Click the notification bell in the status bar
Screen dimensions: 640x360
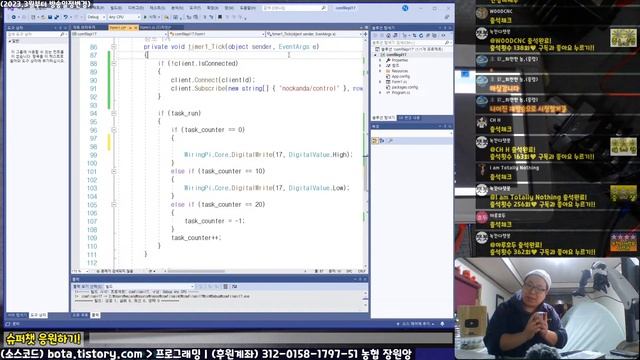pos(442,324)
